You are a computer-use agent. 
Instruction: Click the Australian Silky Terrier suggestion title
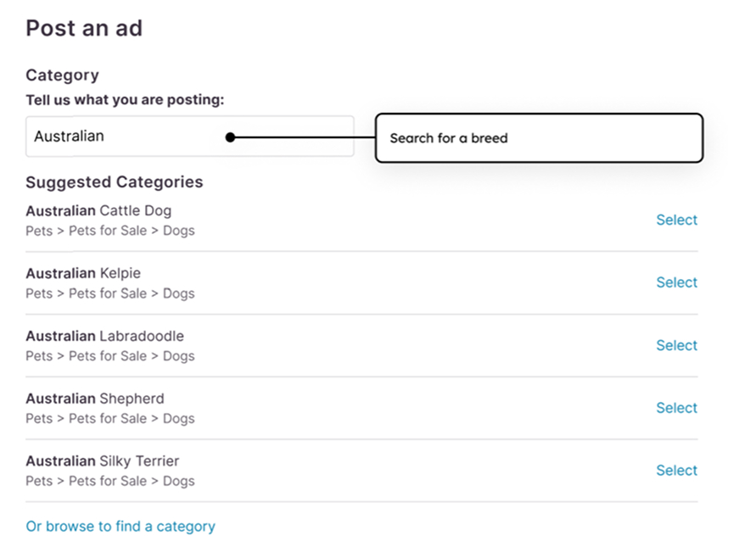(103, 461)
